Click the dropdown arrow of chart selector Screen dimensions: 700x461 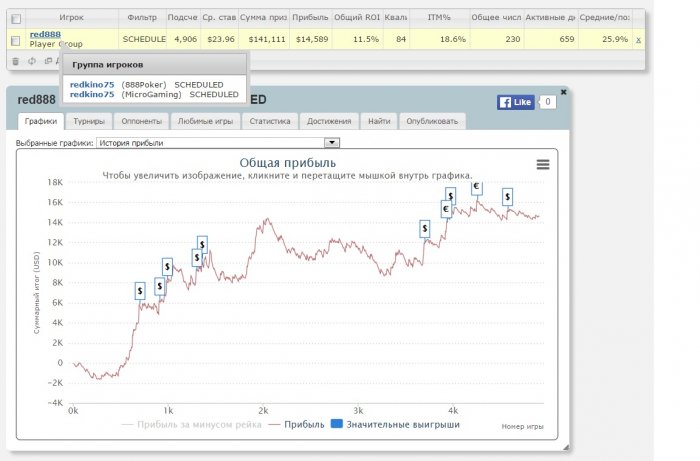coord(332,143)
